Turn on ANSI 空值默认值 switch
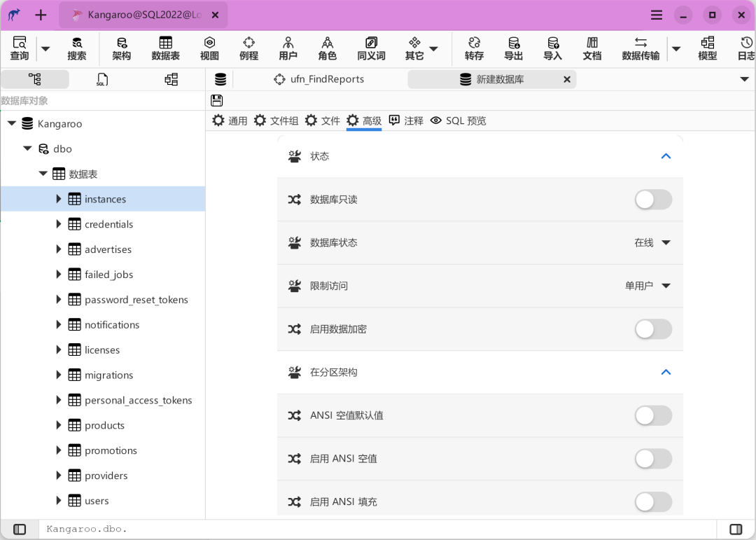 [x=652, y=415]
